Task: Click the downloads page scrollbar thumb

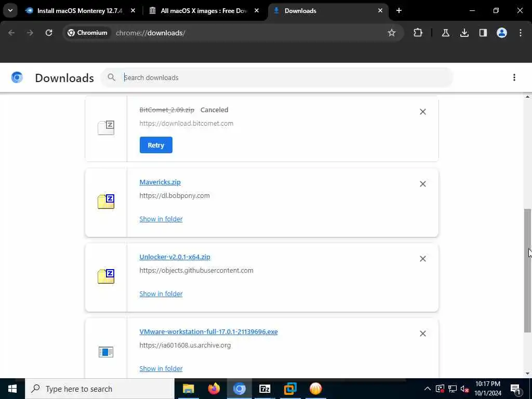Action: (527, 270)
